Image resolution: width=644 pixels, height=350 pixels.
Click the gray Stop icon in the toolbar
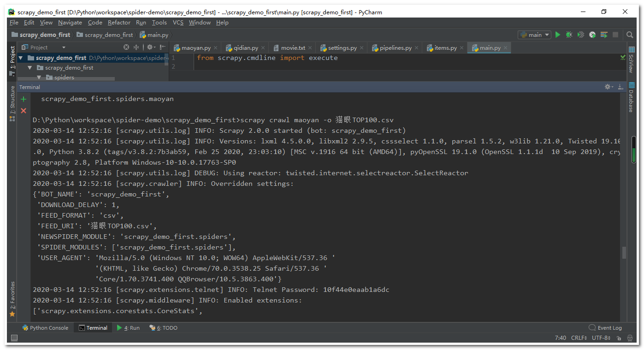click(615, 35)
